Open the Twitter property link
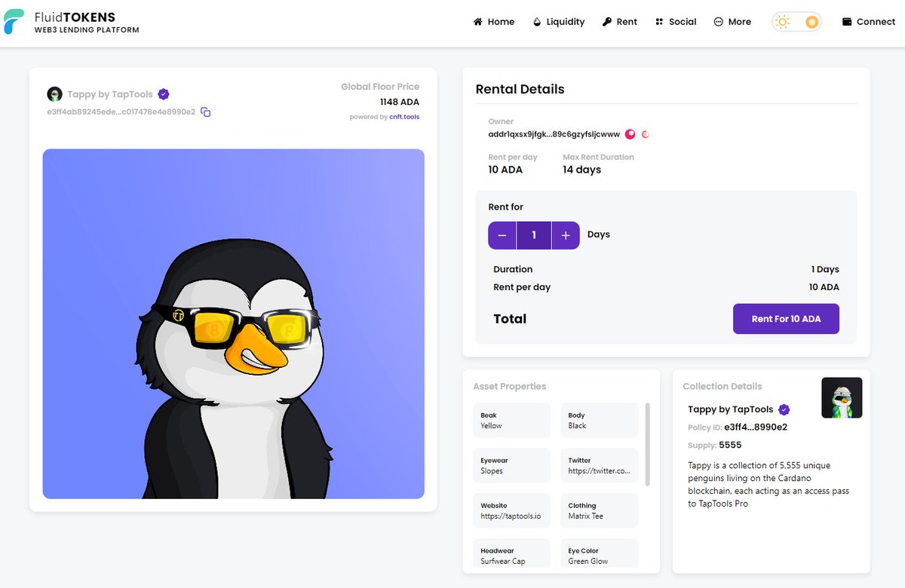 pos(600,465)
